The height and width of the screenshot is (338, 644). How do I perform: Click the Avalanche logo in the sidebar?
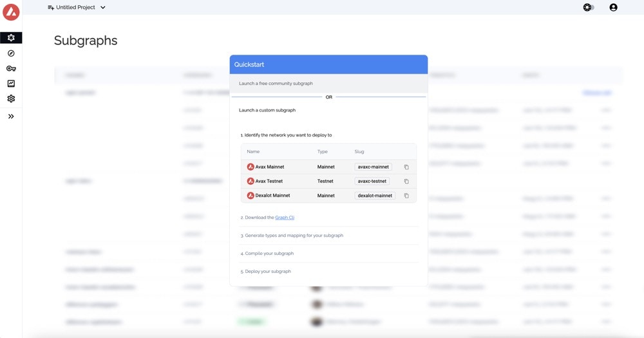point(11,12)
